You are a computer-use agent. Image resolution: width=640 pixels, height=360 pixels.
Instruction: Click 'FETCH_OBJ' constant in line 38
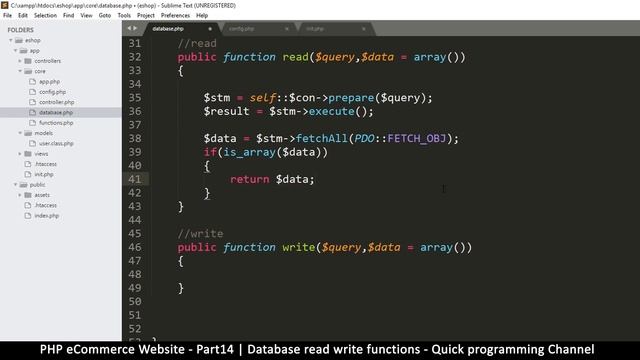tap(417, 138)
